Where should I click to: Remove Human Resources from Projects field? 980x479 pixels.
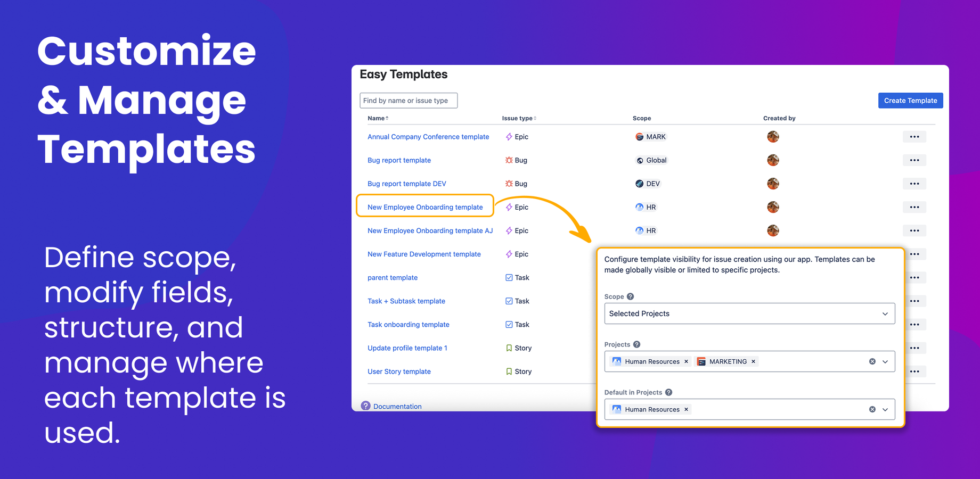click(686, 361)
